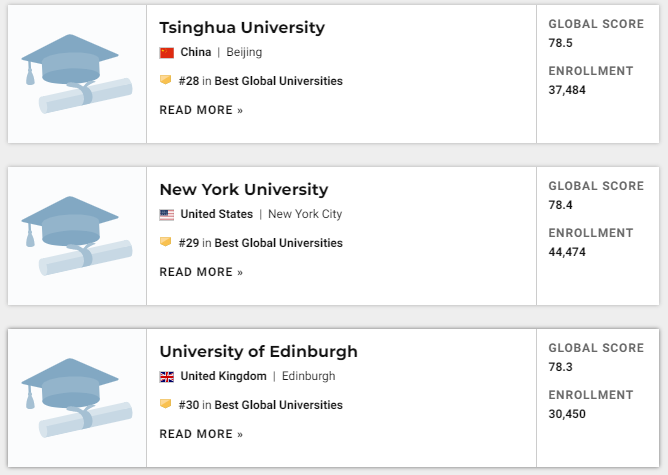Screen dimensions: 668x475
Task: Click New York University's enrollment value 44,474
Action: [567, 252]
